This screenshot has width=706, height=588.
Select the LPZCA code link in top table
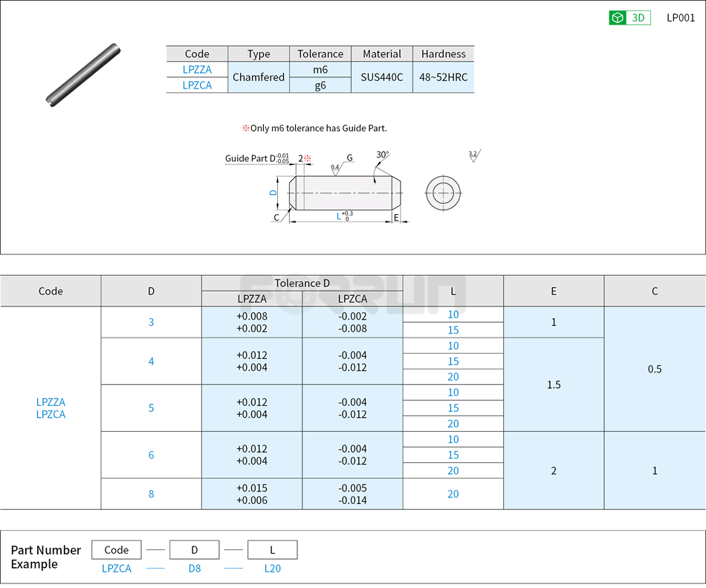(196, 85)
